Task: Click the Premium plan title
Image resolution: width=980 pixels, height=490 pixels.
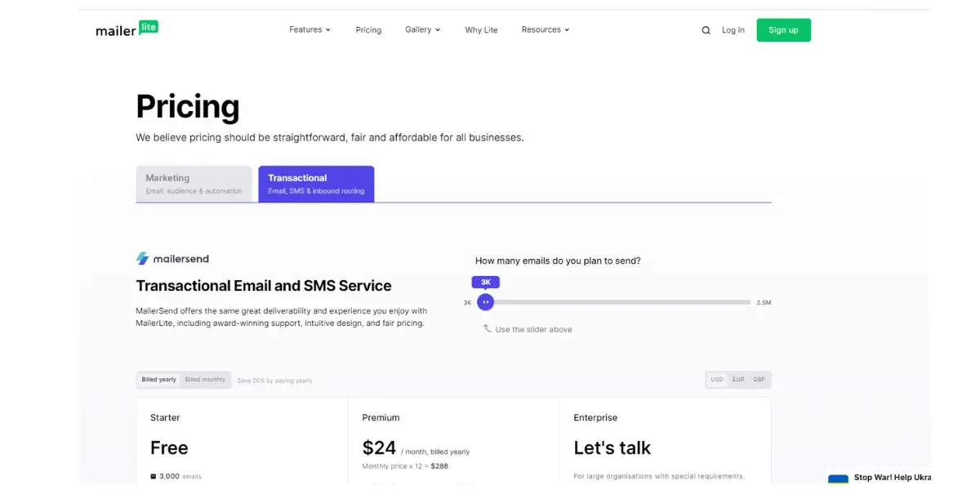Action: 381,417
